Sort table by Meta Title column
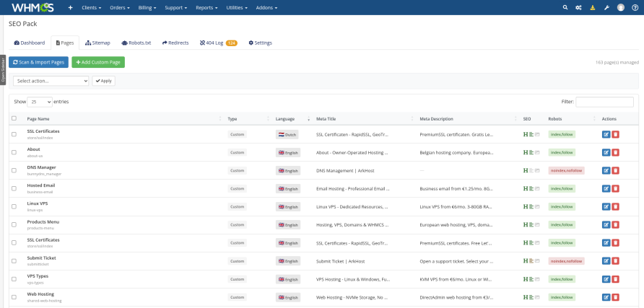Viewport: 644px width, 308px height. [x=365, y=119]
